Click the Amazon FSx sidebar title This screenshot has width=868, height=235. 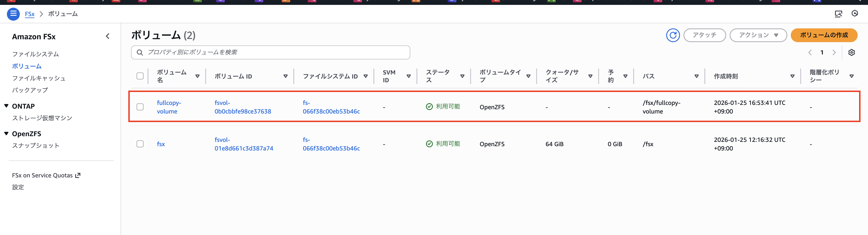(34, 36)
